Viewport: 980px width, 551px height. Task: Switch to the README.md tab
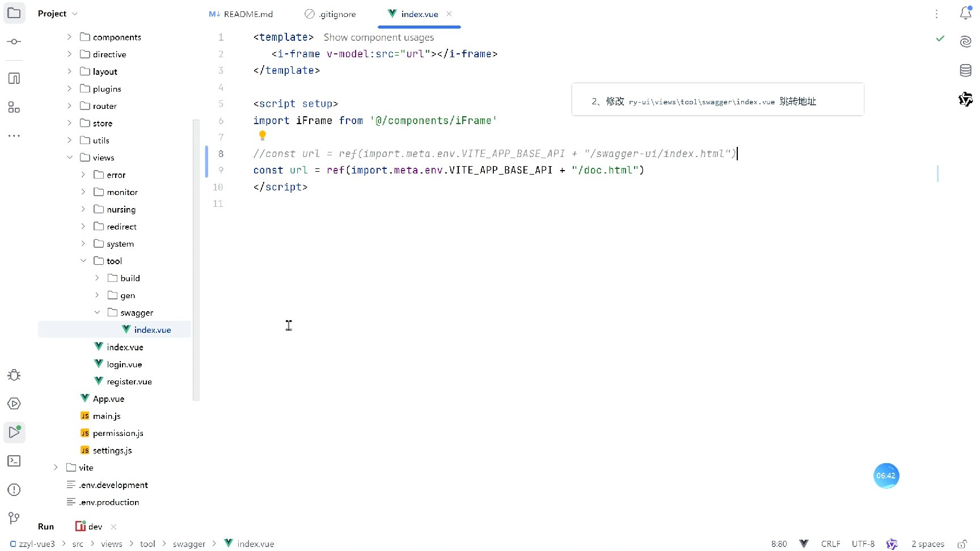point(240,14)
